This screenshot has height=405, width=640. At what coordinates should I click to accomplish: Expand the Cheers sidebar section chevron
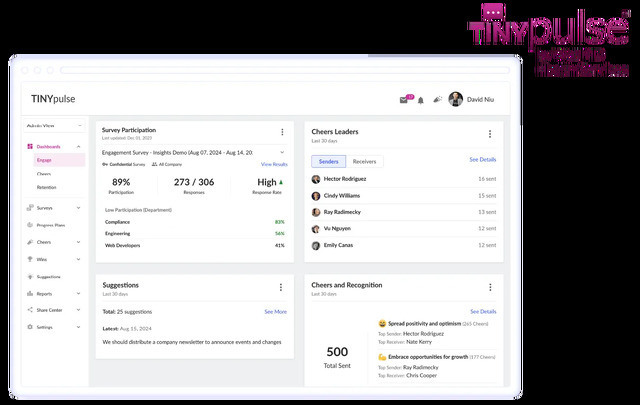78,242
